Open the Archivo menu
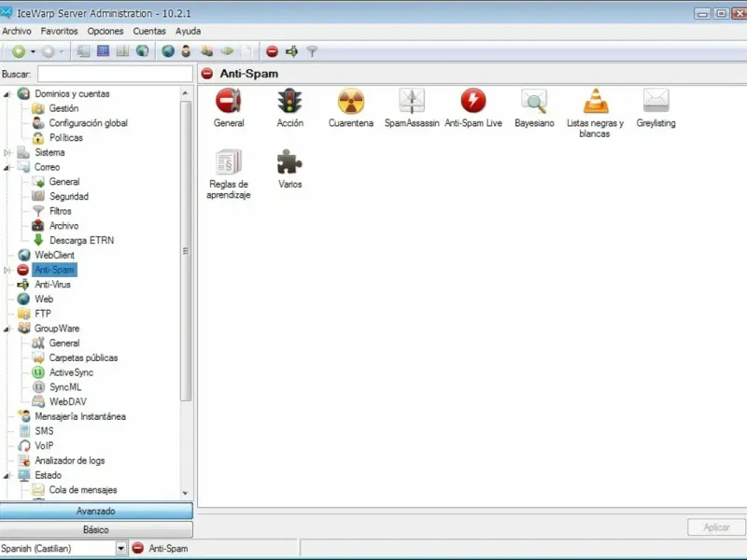This screenshot has height=560, width=747. [17, 31]
